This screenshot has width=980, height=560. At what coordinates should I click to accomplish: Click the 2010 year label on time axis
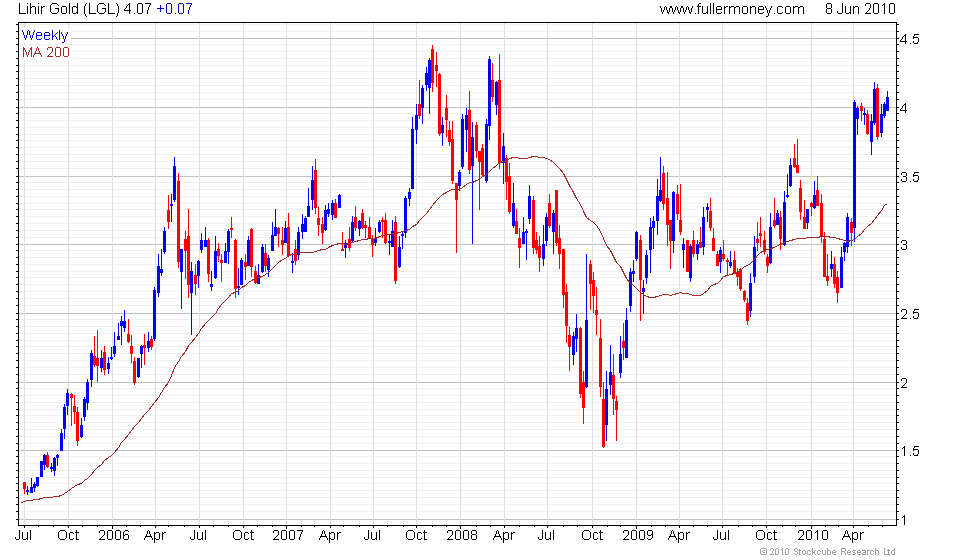[812, 536]
